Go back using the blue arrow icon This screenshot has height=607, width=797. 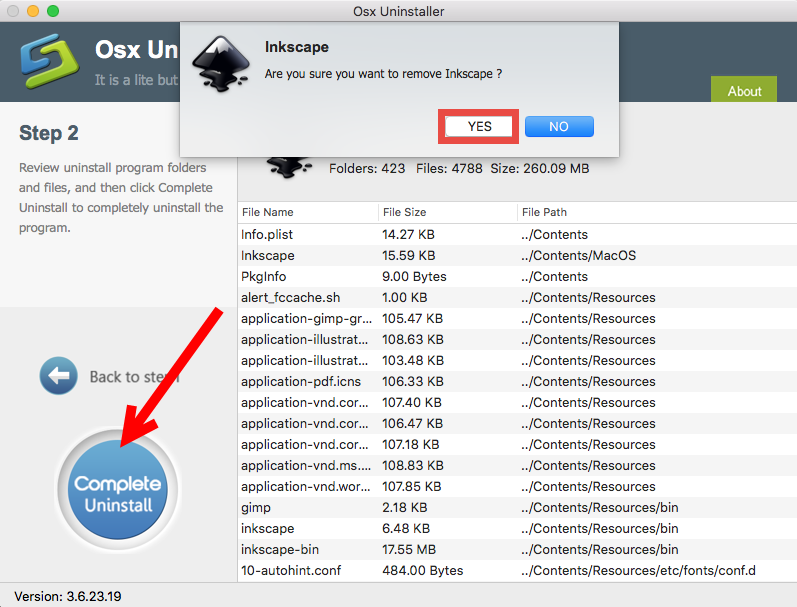point(58,376)
